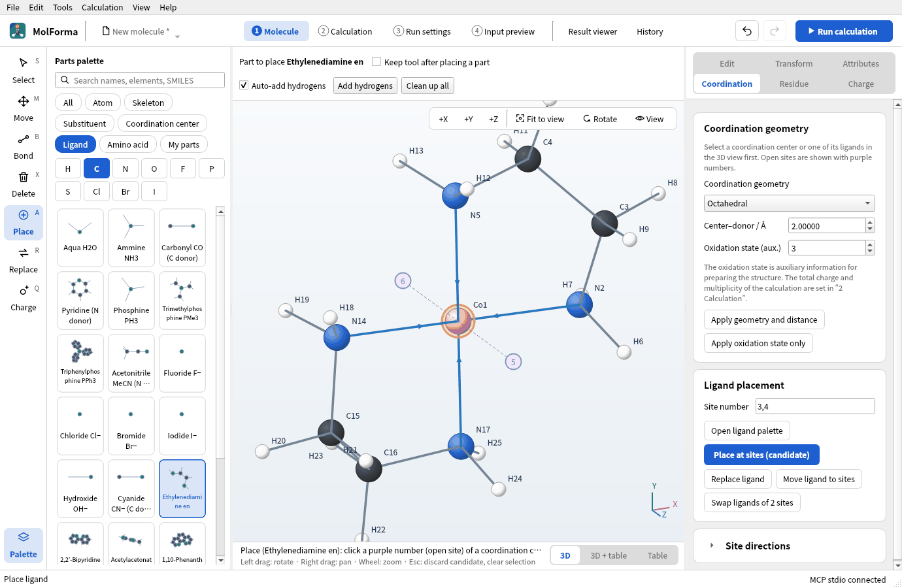Activate the Place tool
This screenshot has width=902, height=588.
tap(24, 222)
